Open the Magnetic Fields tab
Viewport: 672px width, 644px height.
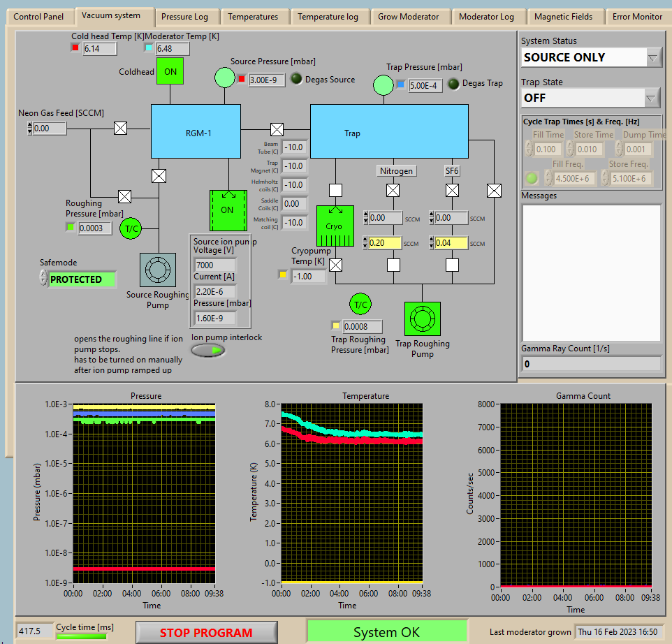(x=563, y=17)
